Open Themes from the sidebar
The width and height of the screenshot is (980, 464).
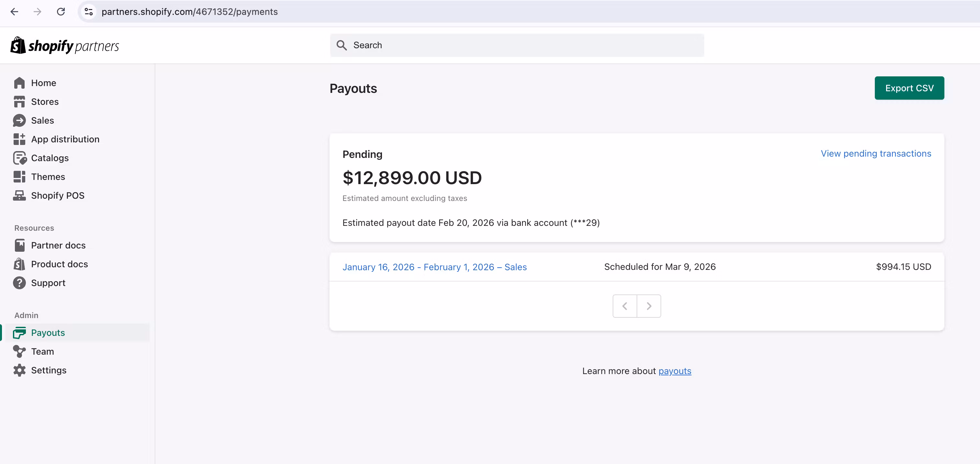pyautogui.click(x=48, y=177)
